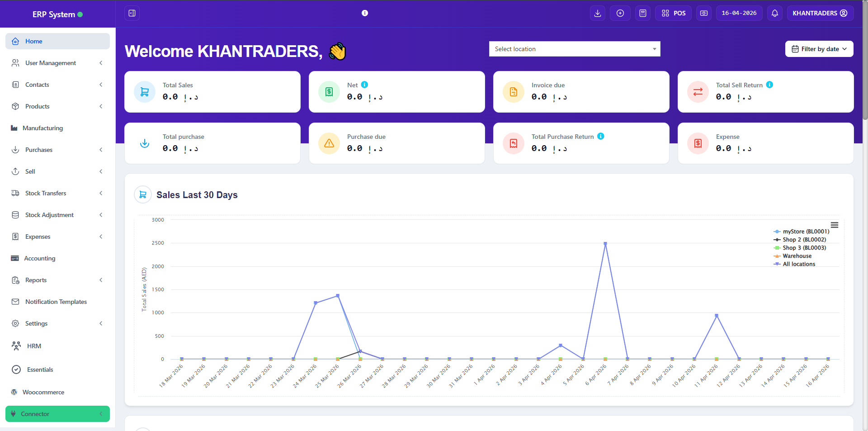
Task: Open the chart hamburger menu on Sales chart
Action: tap(835, 225)
